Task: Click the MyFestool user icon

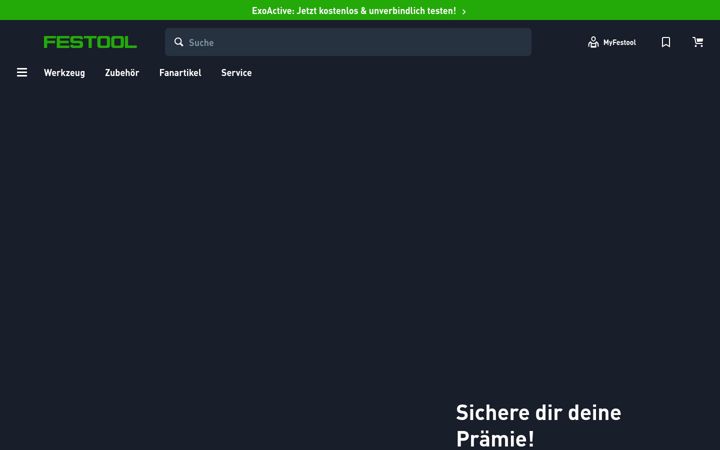Action: [x=593, y=42]
